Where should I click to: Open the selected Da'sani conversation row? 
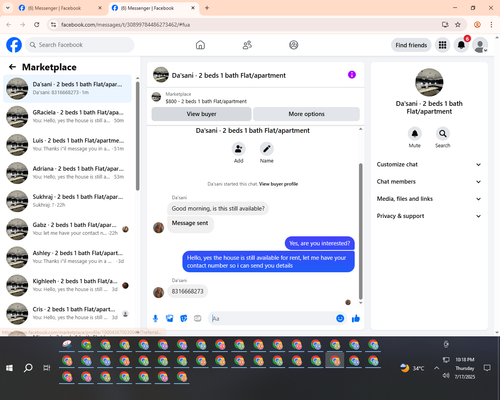pyautogui.click(x=67, y=89)
